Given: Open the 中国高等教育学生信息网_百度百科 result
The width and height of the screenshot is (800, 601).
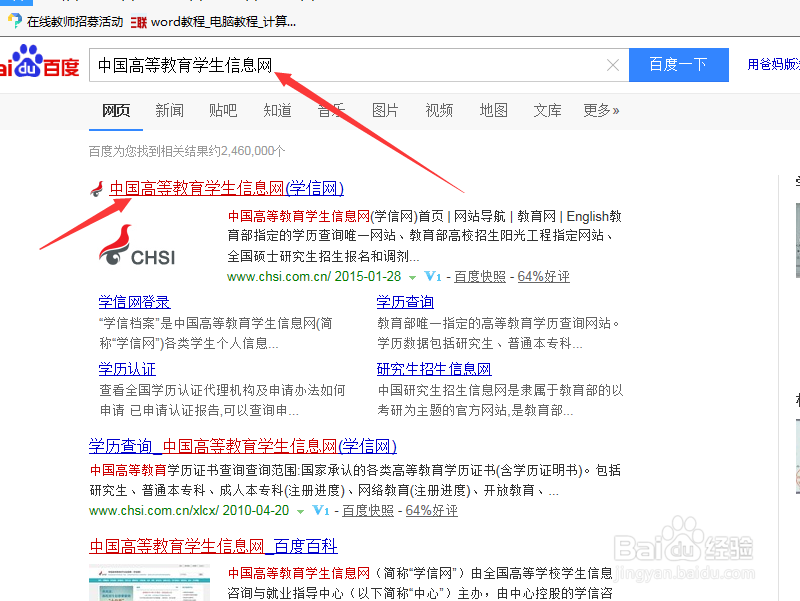Looking at the screenshot, I should (213, 546).
